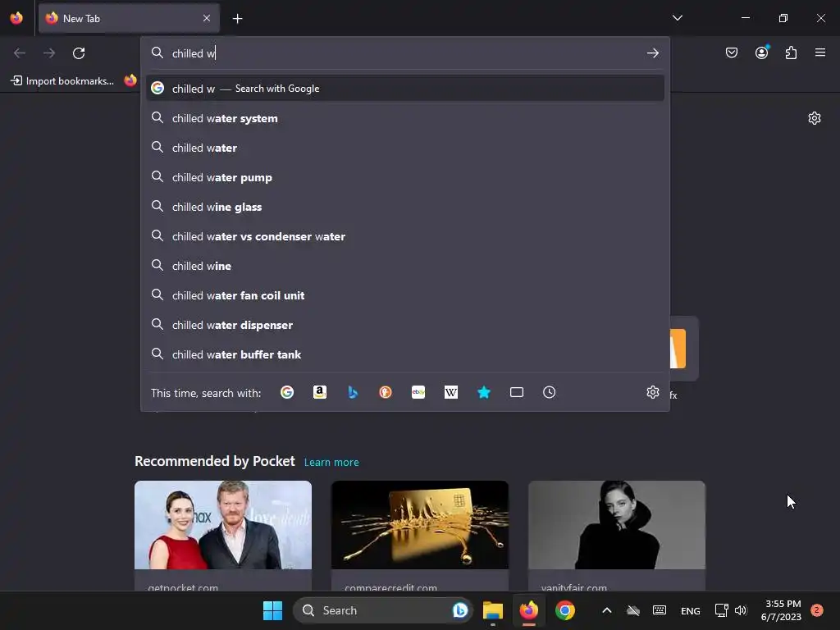Viewport: 840px width, 630px height.
Task: Click the taskbar Search box
Action: pyautogui.click(x=383, y=610)
